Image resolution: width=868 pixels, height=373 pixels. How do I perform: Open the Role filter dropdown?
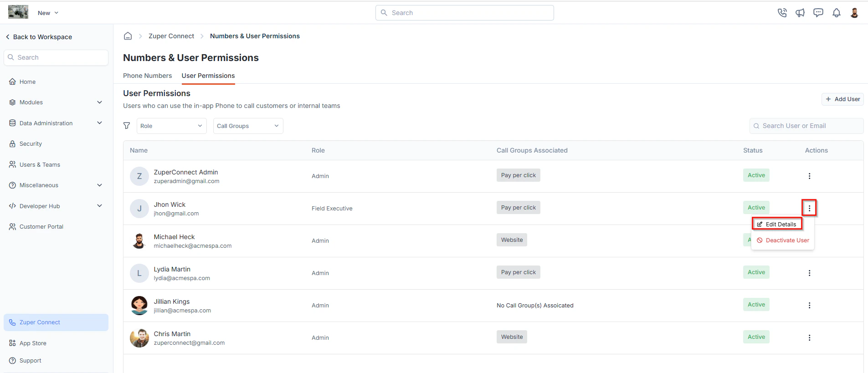point(172,126)
